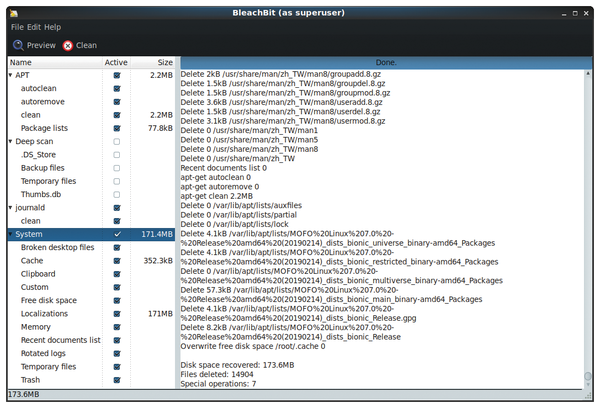Click 'Files deleted: 14904' line
This screenshot has height=408, width=600.
217,374
